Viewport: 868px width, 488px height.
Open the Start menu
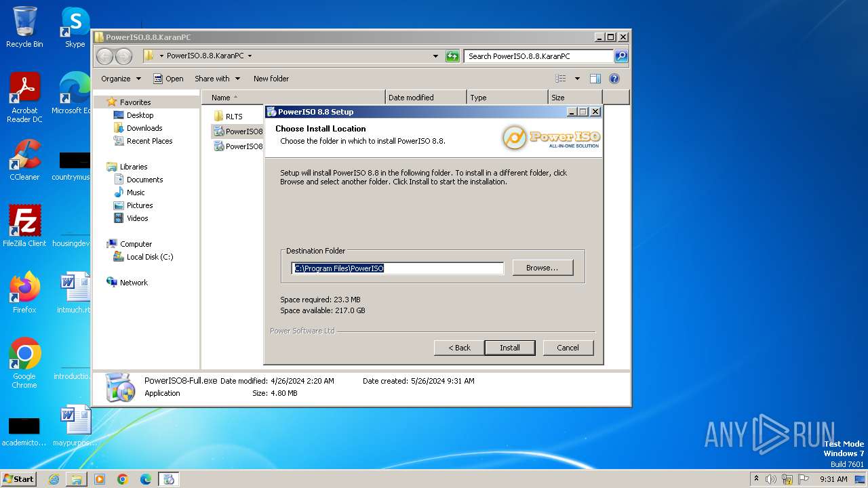(19, 479)
